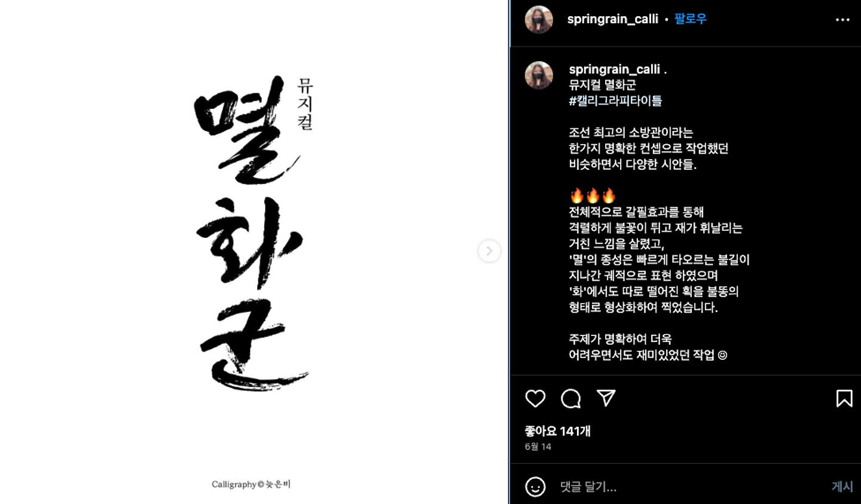Click the fire emojis in the caption
Viewport: 861px width, 504px height.
click(x=593, y=196)
